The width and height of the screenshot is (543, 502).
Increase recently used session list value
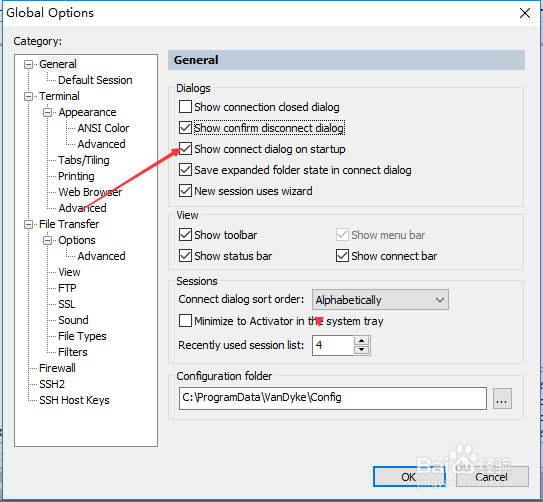[x=362, y=341]
